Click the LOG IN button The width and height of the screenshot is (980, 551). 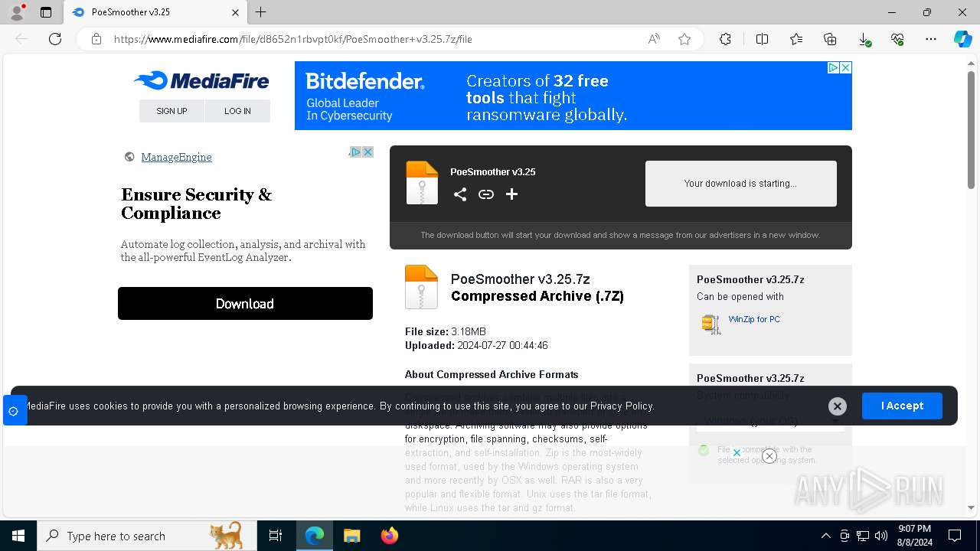pyautogui.click(x=237, y=111)
